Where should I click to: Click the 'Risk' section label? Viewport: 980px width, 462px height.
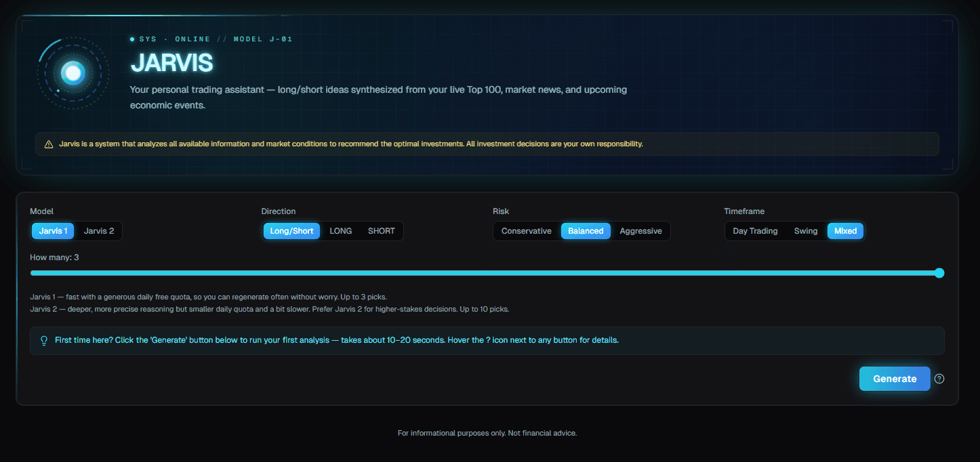tap(501, 211)
